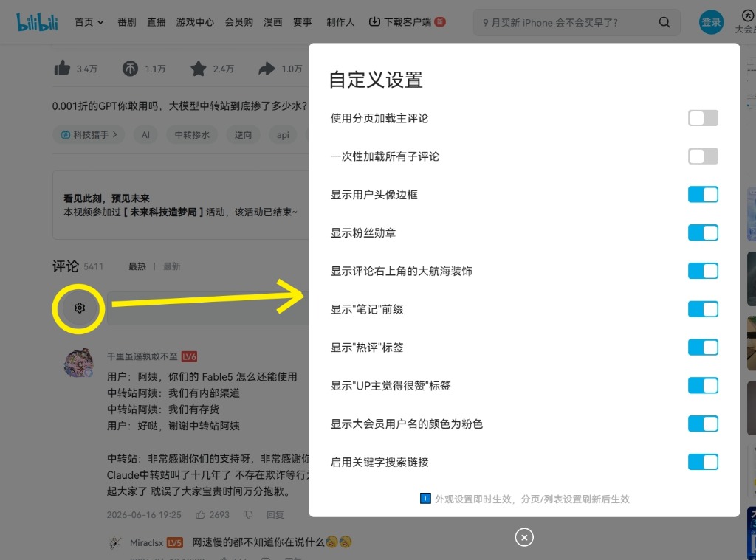Click the comment count 5411
The width and height of the screenshot is (756, 560).
[93, 266]
